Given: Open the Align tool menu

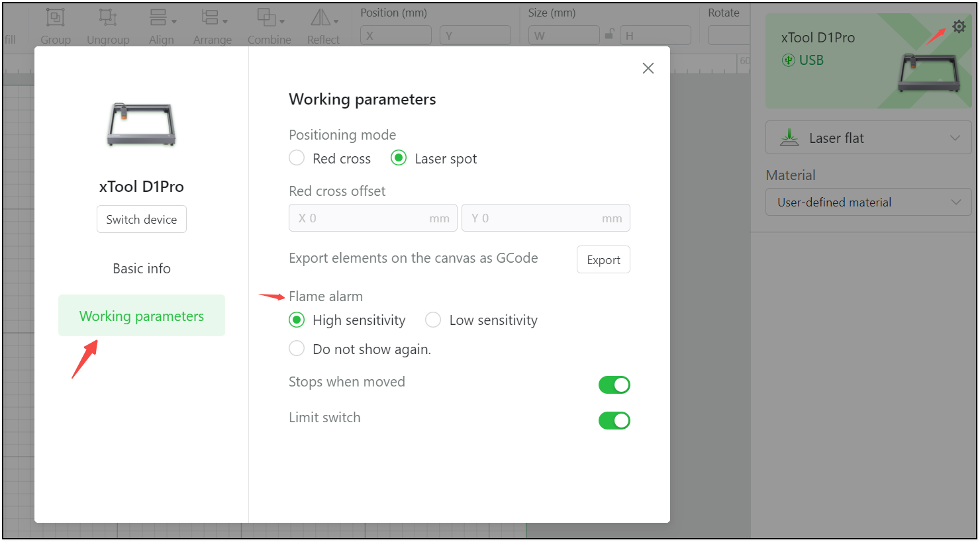Looking at the screenshot, I should coord(162,18).
